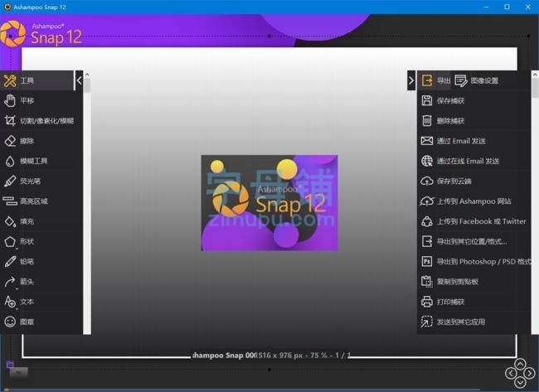Select the 模糊工具 blur droplet tool
Viewport: 539px width, 392px height.
(x=37, y=161)
